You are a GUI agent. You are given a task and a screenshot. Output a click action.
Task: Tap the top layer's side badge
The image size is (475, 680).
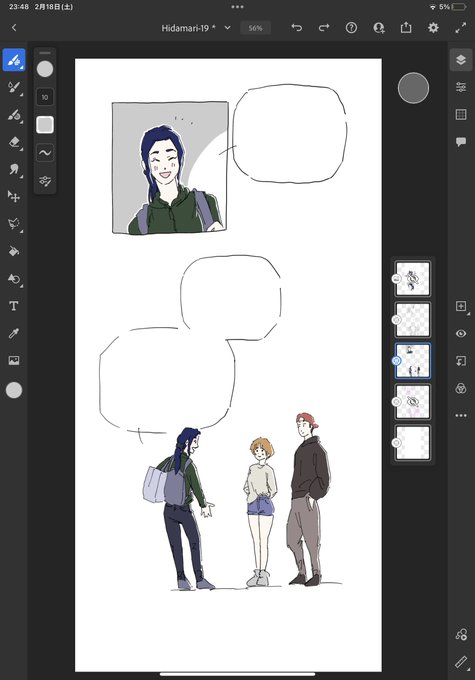click(x=396, y=279)
